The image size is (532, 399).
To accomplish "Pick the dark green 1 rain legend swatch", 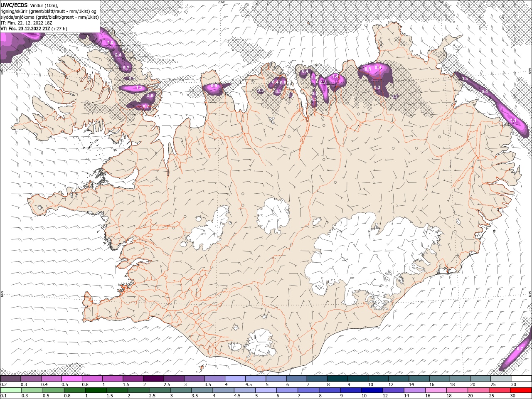I will point(96,390).
